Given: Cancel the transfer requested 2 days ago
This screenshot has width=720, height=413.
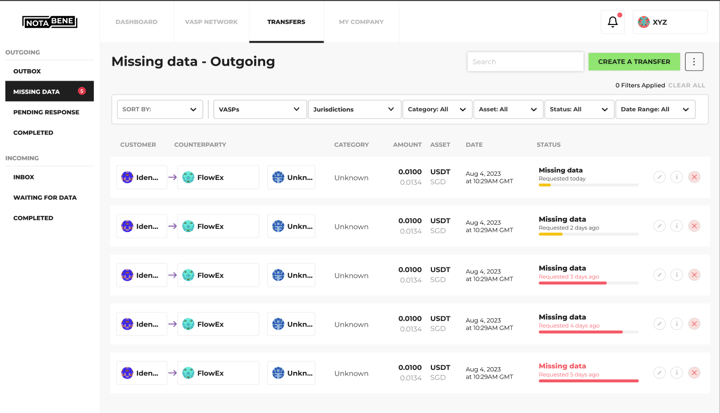Looking at the screenshot, I should [x=694, y=226].
